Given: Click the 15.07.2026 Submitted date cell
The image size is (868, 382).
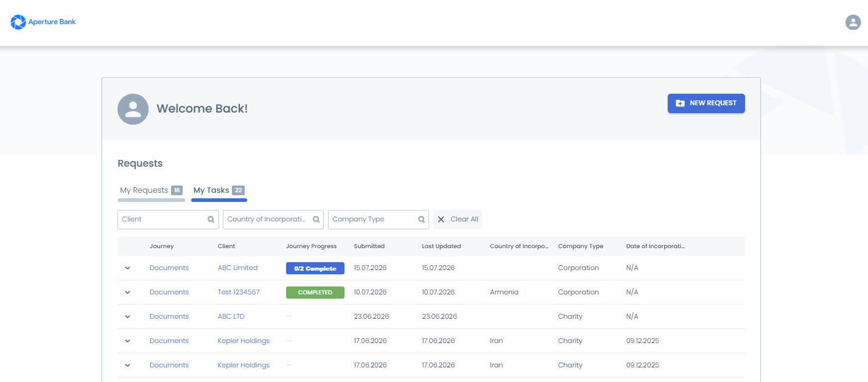Looking at the screenshot, I should (x=370, y=268).
